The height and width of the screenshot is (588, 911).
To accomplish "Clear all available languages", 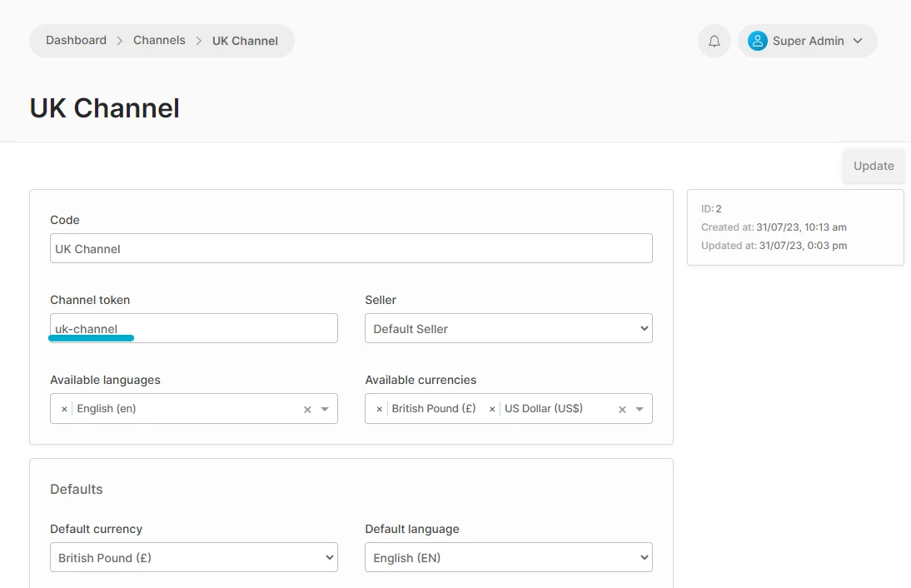I will [307, 409].
